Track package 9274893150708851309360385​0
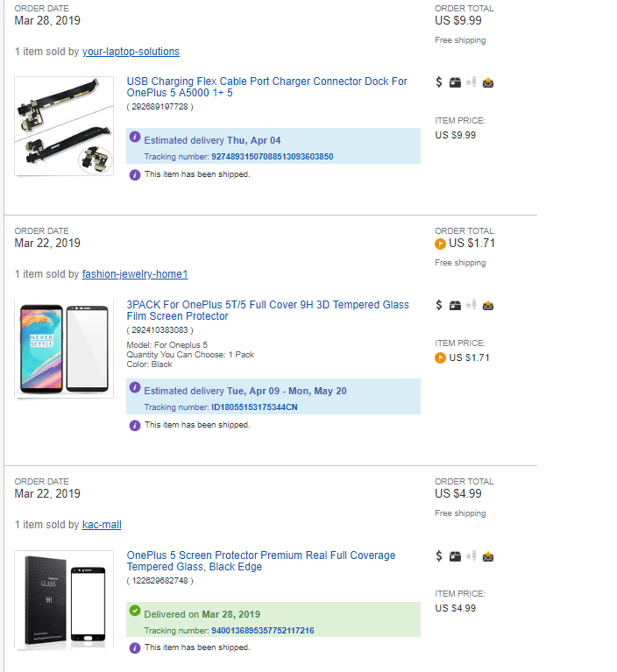Image resolution: width=617 pixels, height=672 pixels. coord(272,157)
